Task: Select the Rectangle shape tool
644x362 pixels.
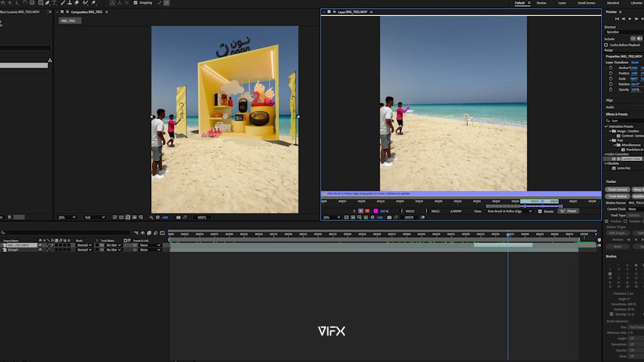Action: pos(41,3)
